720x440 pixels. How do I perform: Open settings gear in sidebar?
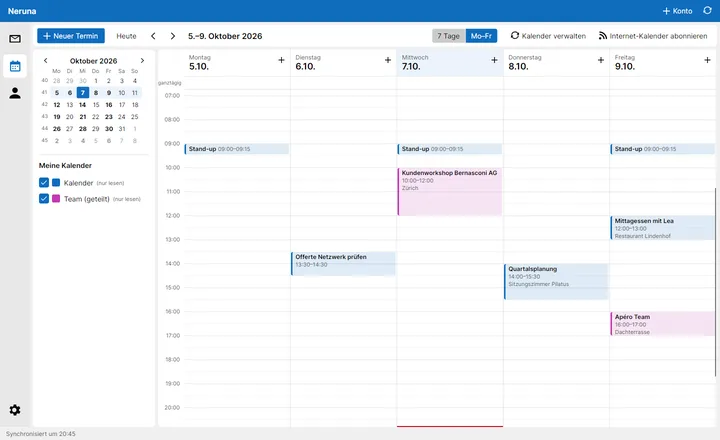[x=15, y=410]
